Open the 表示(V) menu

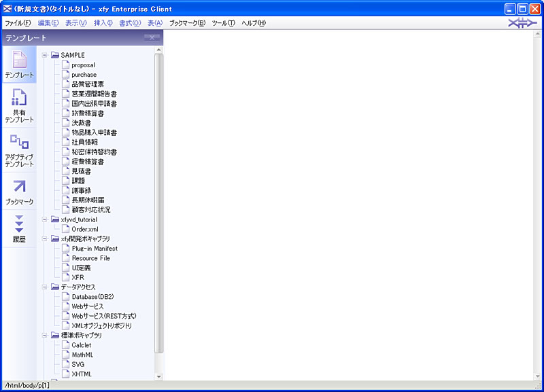(x=76, y=23)
